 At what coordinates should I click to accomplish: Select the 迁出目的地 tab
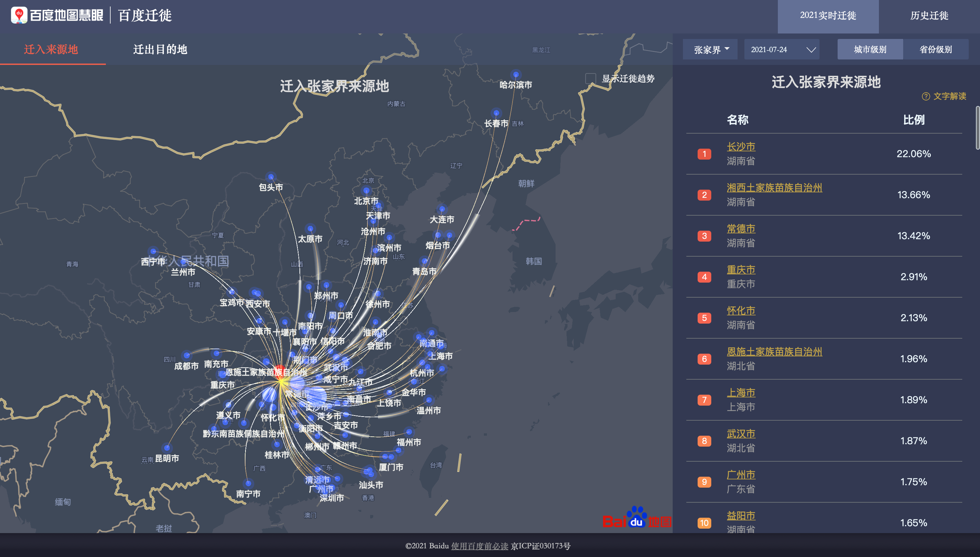pos(160,49)
